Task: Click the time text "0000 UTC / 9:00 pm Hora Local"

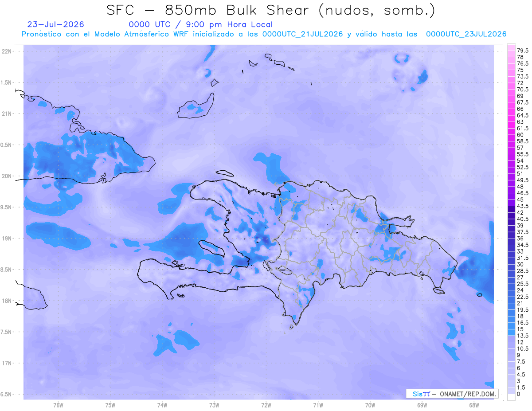Action: pos(200,24)
